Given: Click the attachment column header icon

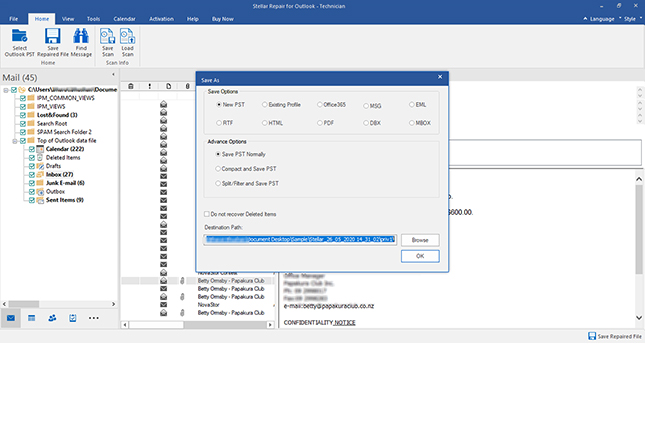Looking at the screenshot, I should (188, 86).
